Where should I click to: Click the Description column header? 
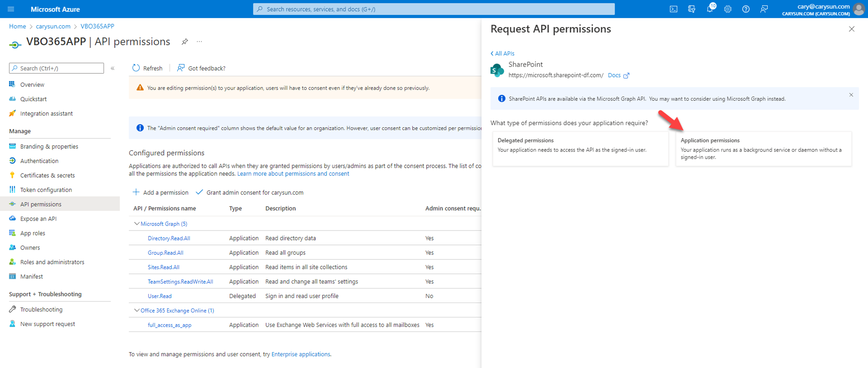click(280, 208)
